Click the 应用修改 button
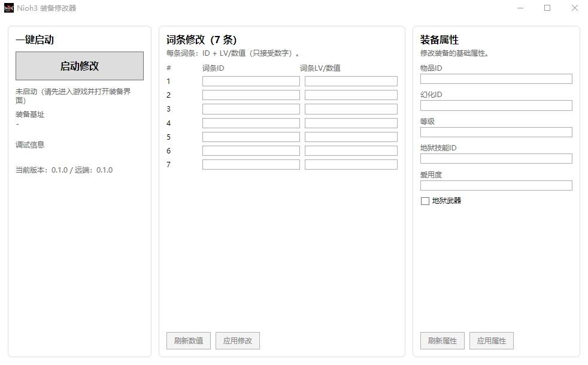 [238, 341]
